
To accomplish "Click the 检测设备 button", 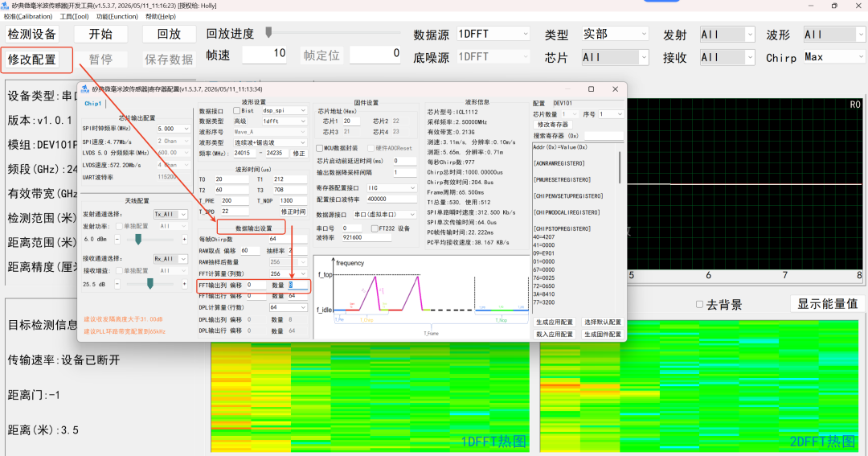I will click(x=32, y=35).
